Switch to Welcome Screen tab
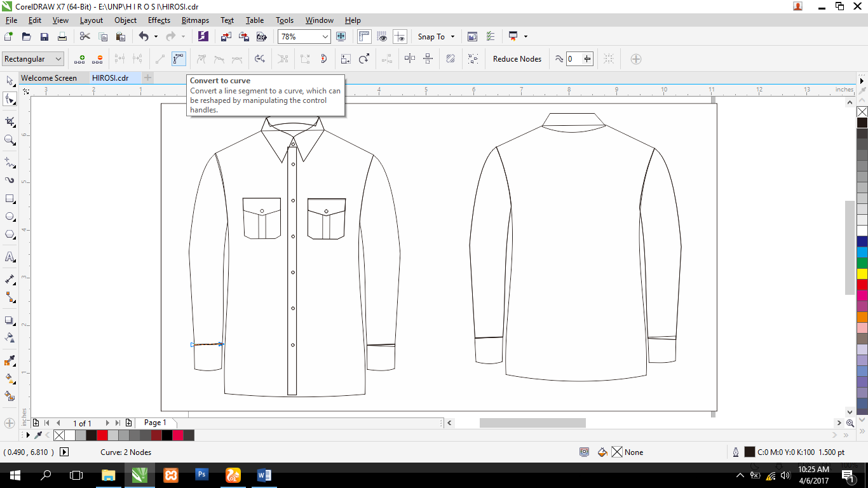 tap(49, 78)
